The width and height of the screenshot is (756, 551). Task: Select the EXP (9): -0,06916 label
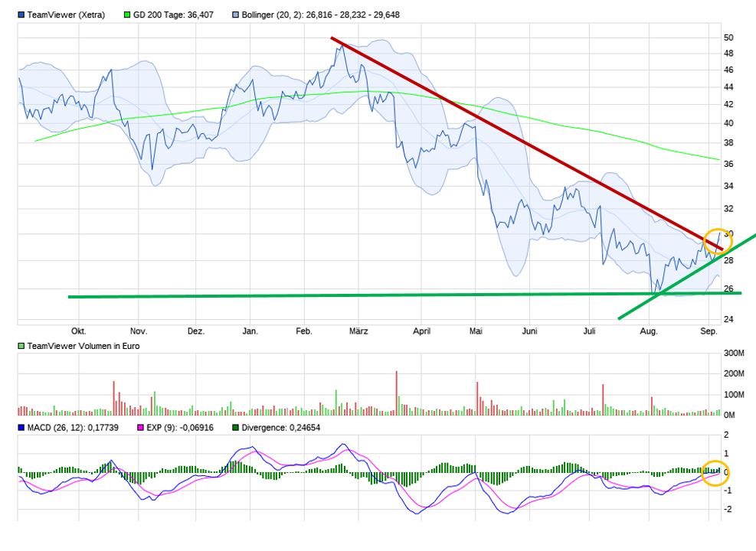[180, 427]
